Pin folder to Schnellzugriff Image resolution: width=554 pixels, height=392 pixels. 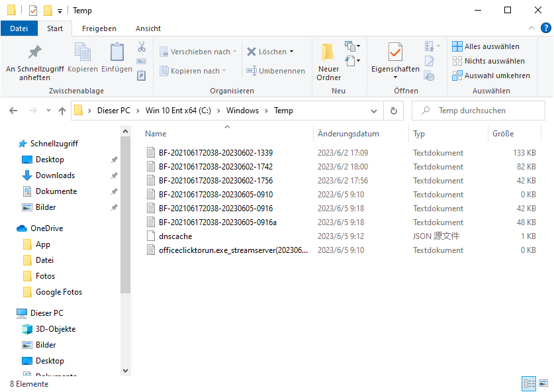(34, 62)
